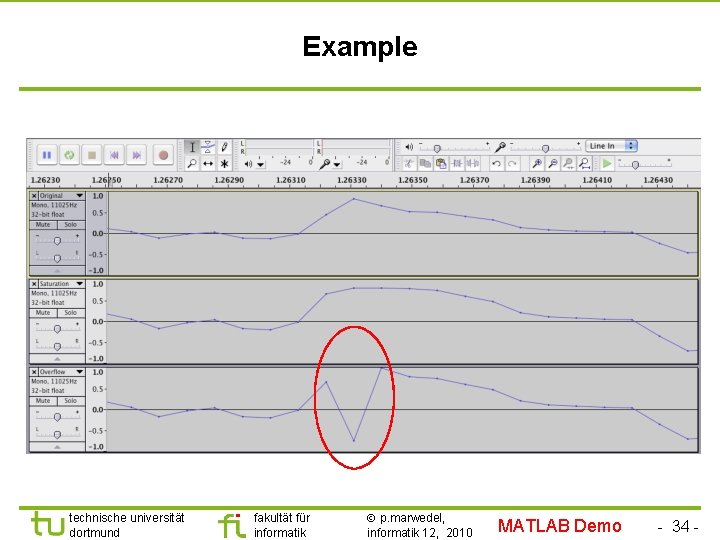This screenshot has height=540, width=720.
Task: Click timeline ruler at 1.26330
Action: pyautogui.click(x=352, y=180)
